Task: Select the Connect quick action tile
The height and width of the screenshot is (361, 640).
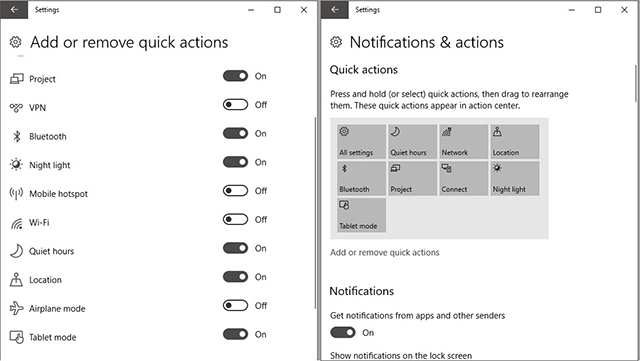Action: click(x=463, y=178)
